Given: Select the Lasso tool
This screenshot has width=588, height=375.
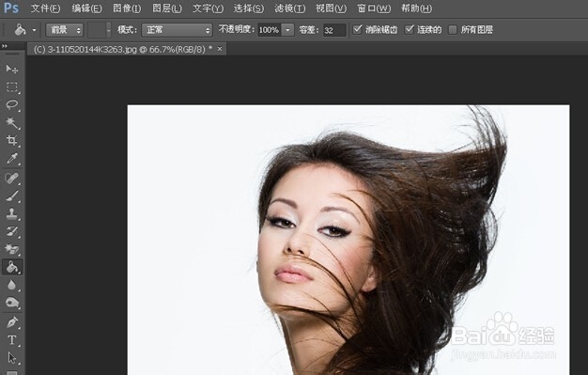Looking at the screenshot, I should (12, 104).
